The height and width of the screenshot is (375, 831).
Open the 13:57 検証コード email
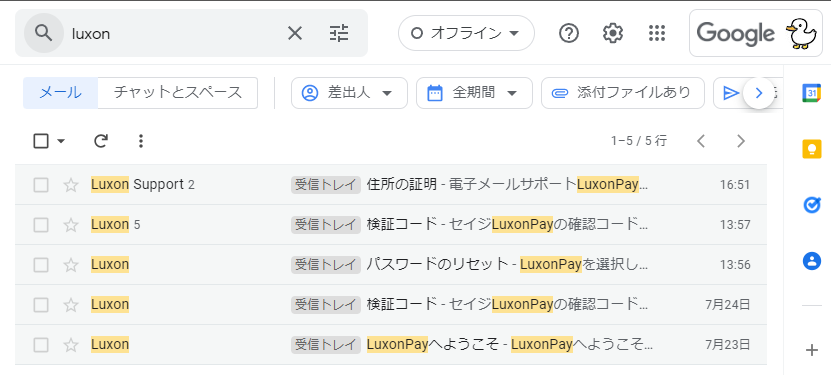pyautogui.click(x=391, y=225)
